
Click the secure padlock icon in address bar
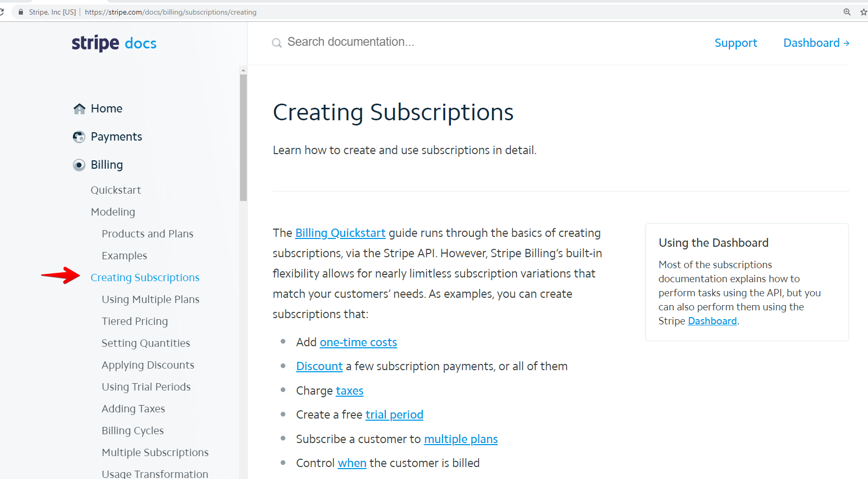(21, 12)
